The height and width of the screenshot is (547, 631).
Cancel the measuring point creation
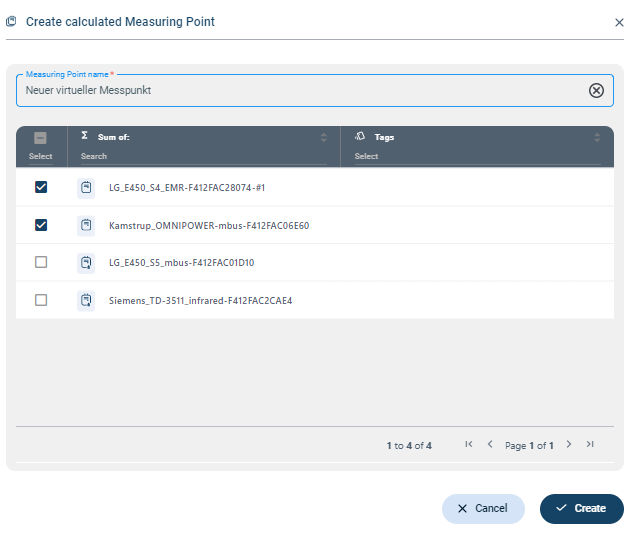coord(483,509)
